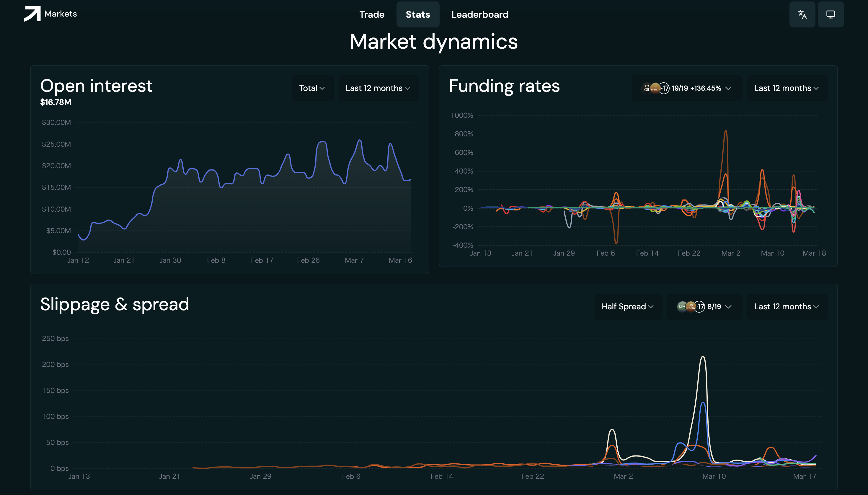Click the monitor display theme icon
The width and height of the screenshot is (868, 495).
coord(830,15)
